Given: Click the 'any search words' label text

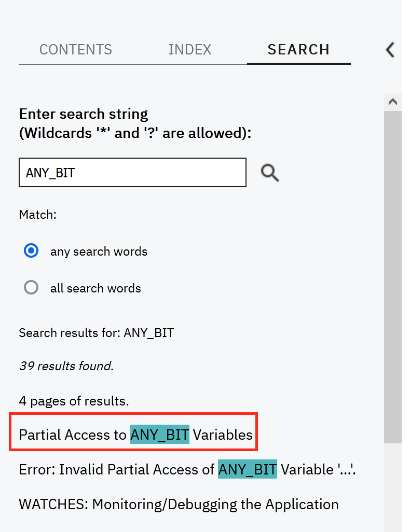Looking at the screenshot, I should [x=99, y=252].
